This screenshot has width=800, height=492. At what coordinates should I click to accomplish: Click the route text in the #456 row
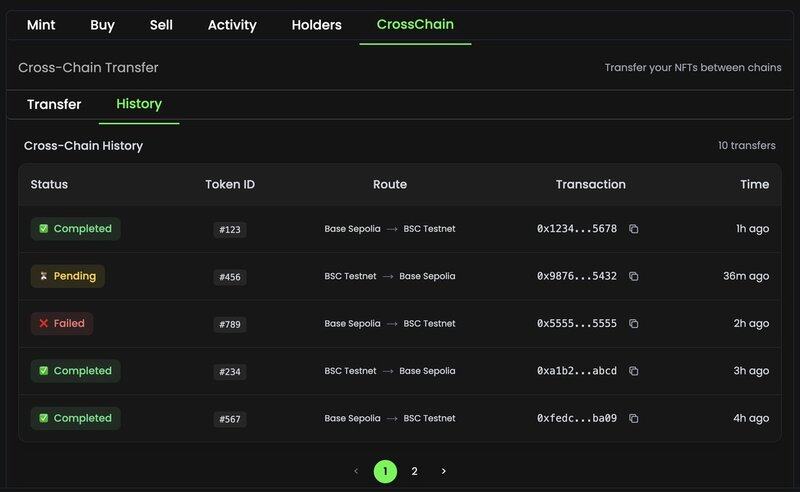[x=390, y=276]
